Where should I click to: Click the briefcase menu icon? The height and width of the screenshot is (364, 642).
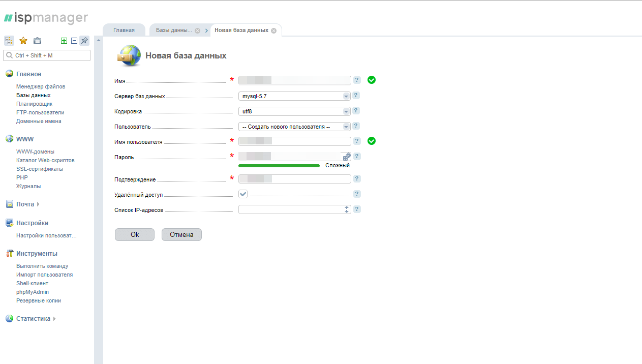click(37, 41)
